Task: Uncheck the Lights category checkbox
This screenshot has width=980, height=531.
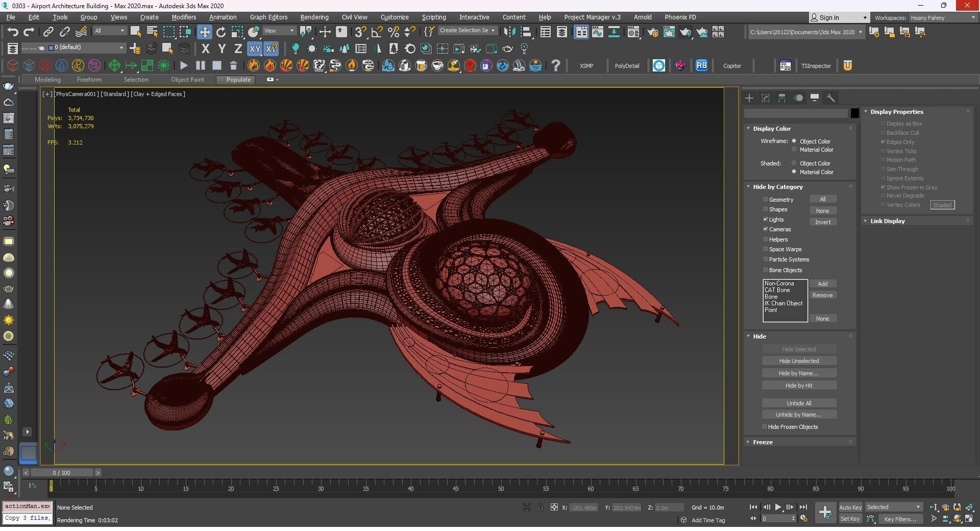Action: [x=765, y=219]
